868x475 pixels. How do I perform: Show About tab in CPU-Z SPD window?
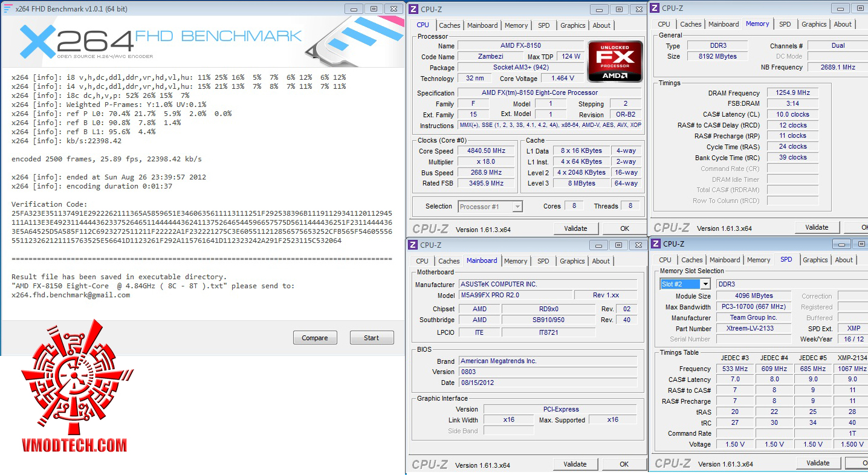[x=844, y=260]
